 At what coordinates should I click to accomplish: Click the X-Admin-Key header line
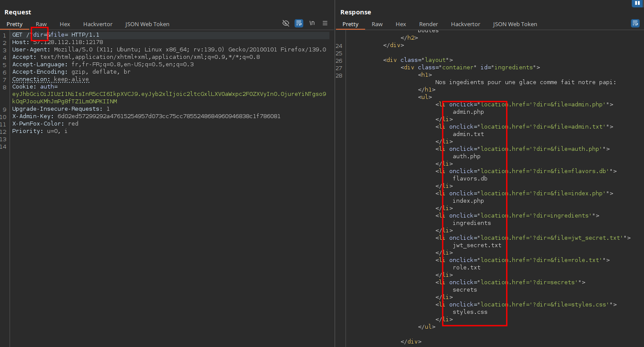[x=146, y=116]
